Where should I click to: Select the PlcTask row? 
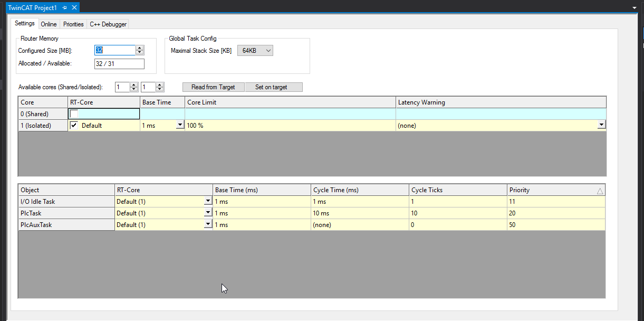pos(66,213)
